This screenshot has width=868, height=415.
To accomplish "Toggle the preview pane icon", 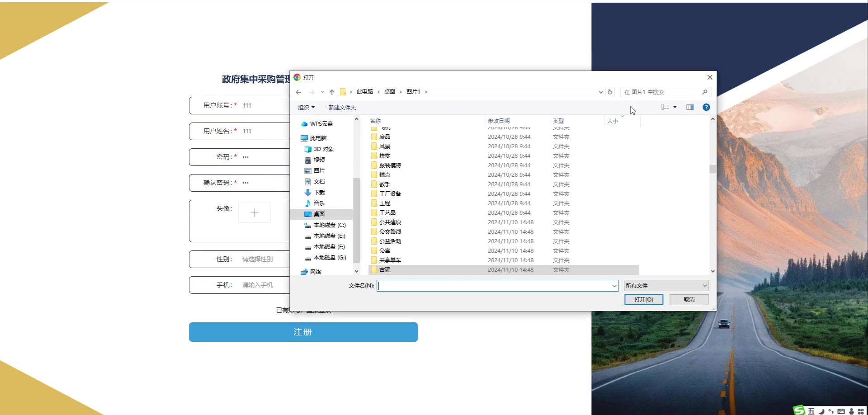I will (x=690, y=107).
